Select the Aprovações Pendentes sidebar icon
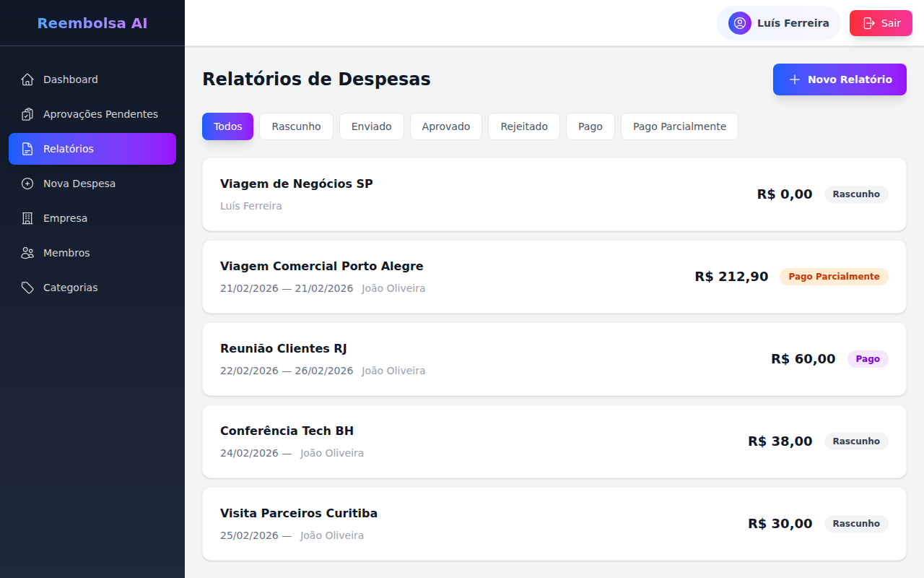 27,113
